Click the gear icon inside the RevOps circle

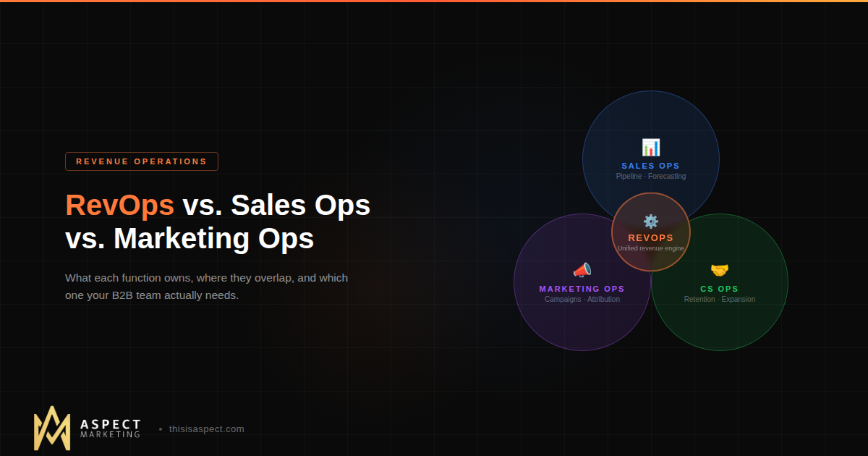pyautogui.click(x=650, y=221)
